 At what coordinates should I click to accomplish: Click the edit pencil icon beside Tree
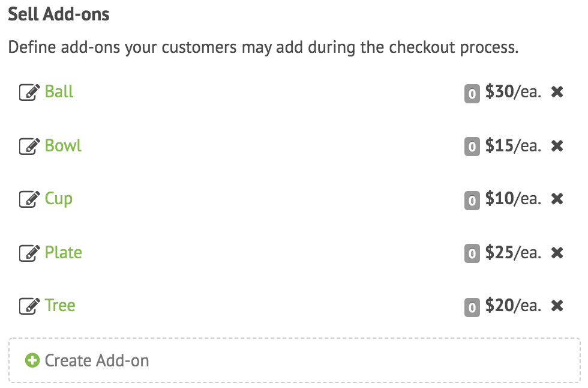tap(29, 306)
